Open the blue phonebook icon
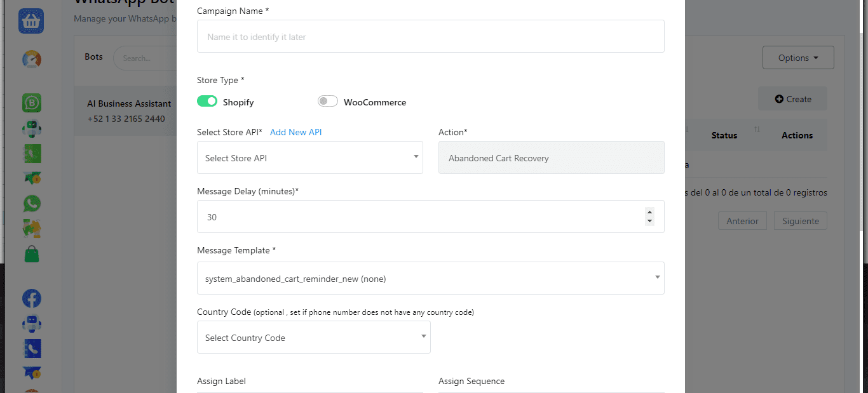Screen dimensions: 868x393 [31, 348]
